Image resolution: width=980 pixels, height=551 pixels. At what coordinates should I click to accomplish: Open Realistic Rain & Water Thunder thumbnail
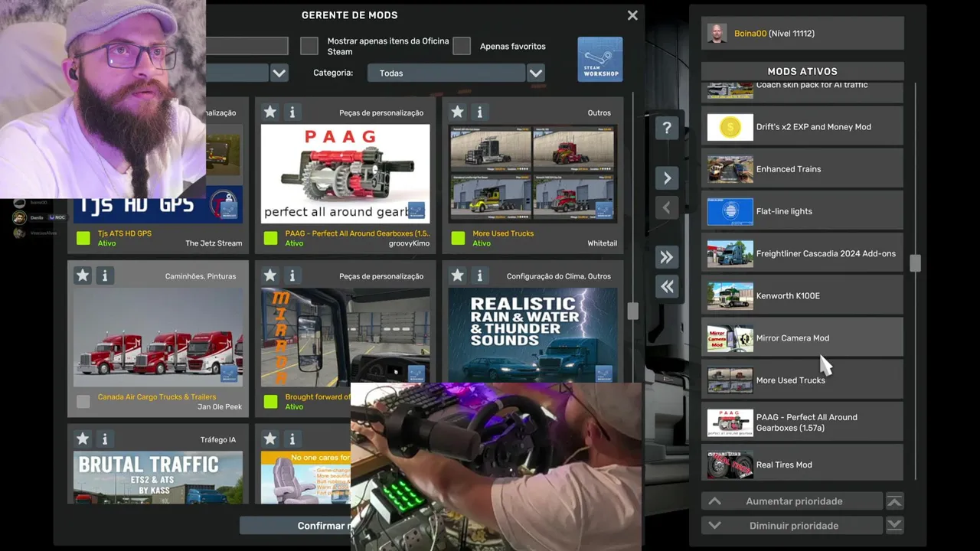point(533,335)
